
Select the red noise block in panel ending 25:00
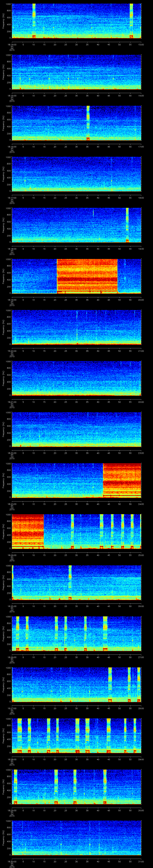pos(28,531)
